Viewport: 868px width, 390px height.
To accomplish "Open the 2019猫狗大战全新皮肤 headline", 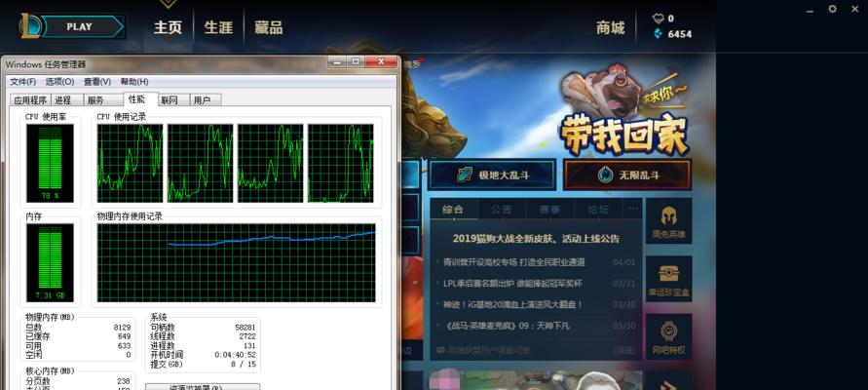I will point(536,239).
